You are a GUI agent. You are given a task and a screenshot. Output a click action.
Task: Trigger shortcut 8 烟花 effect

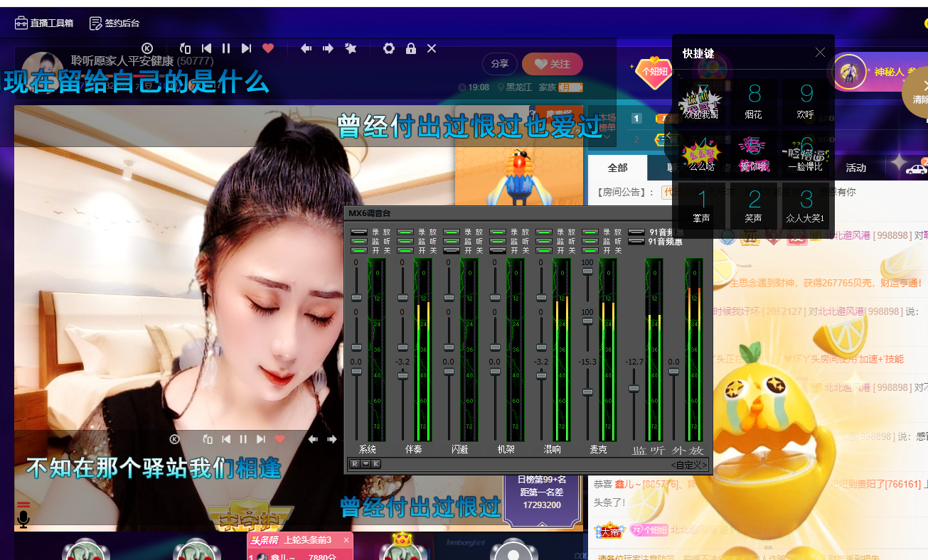[754, 102]
